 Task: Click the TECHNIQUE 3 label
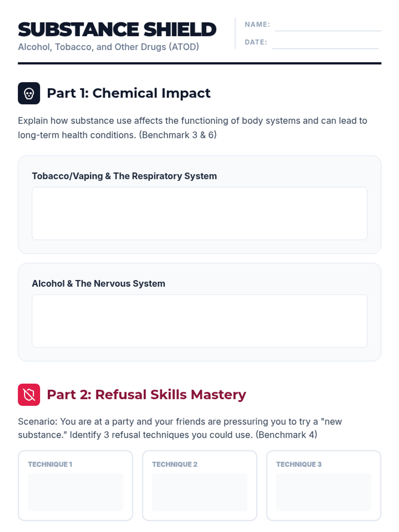299,464
